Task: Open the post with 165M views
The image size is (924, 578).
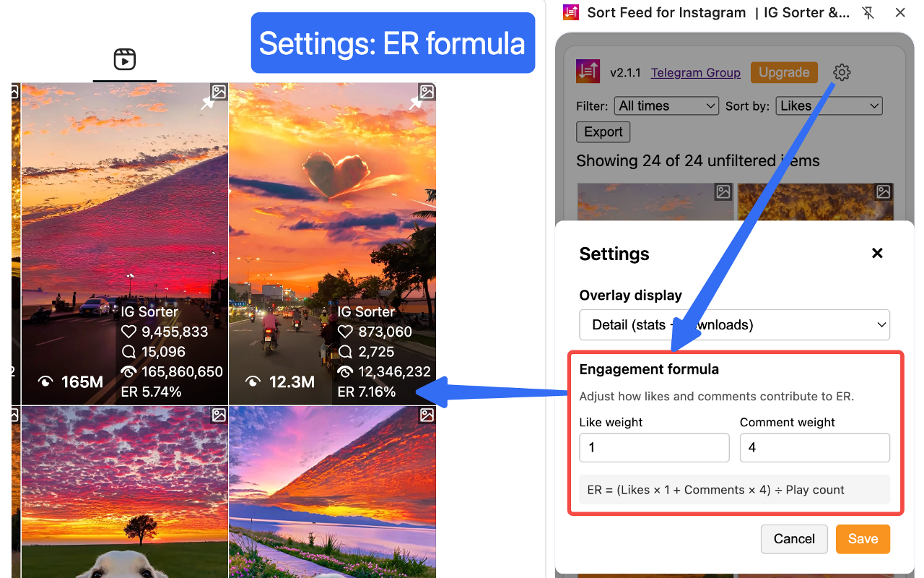Action: (125, 243)
